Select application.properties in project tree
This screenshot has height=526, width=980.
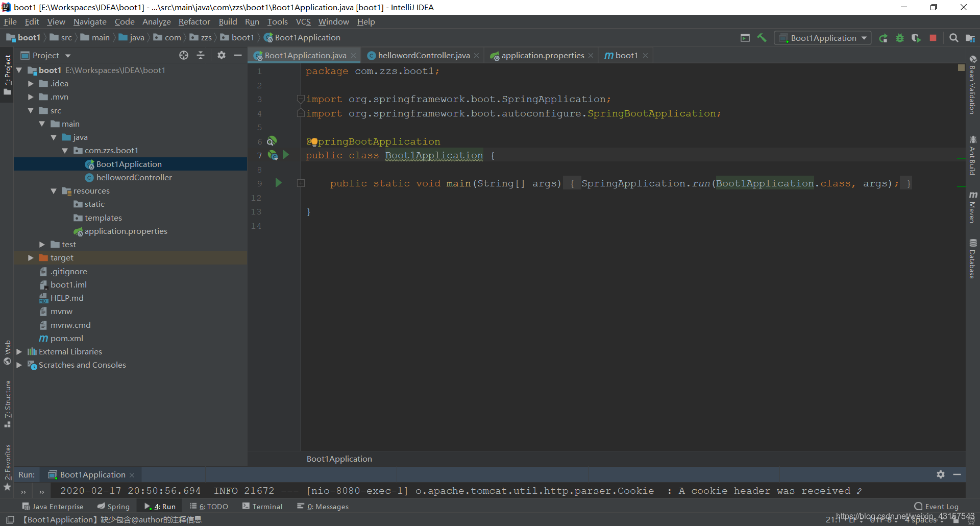coord(126,231)
